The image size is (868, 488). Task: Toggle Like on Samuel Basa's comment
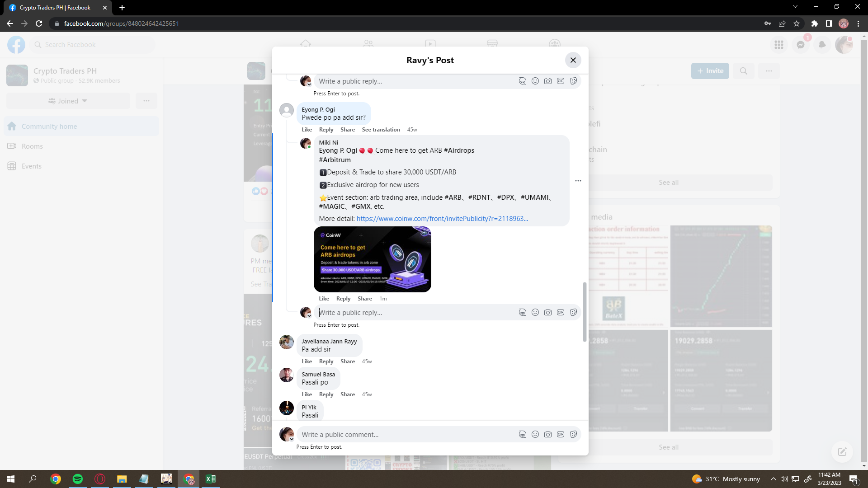point(307,394)
